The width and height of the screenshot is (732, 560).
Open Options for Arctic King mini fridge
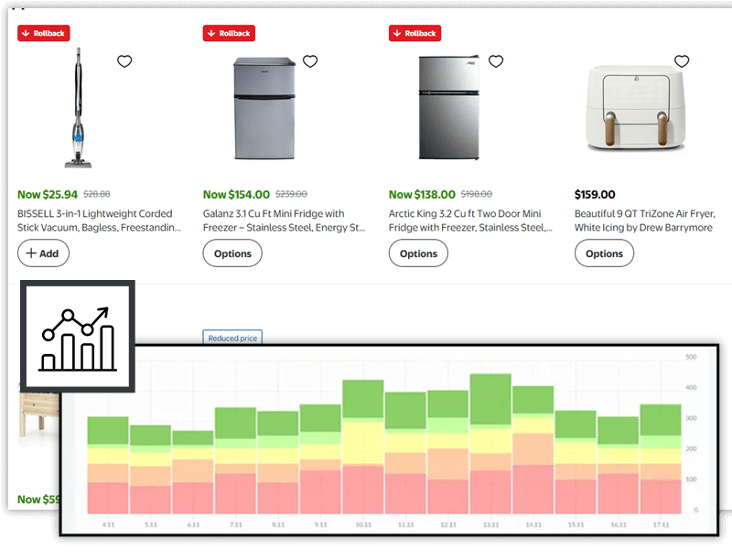coord(418,253)
